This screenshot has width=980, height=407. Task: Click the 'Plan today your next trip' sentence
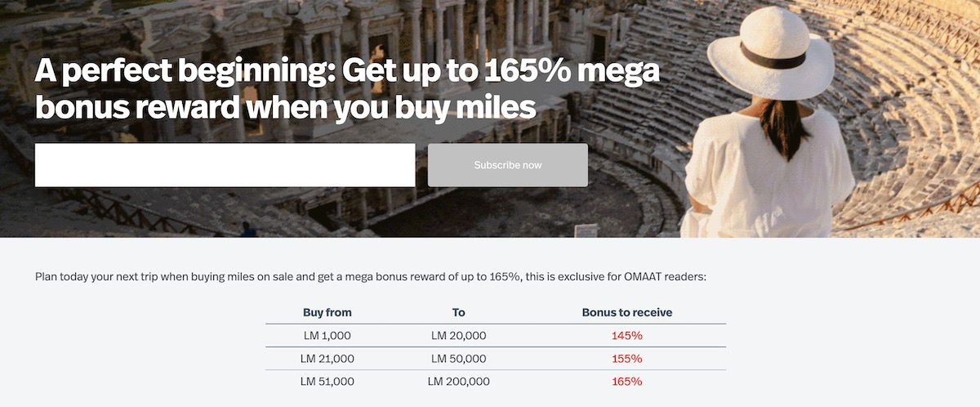tap(370, 277)
